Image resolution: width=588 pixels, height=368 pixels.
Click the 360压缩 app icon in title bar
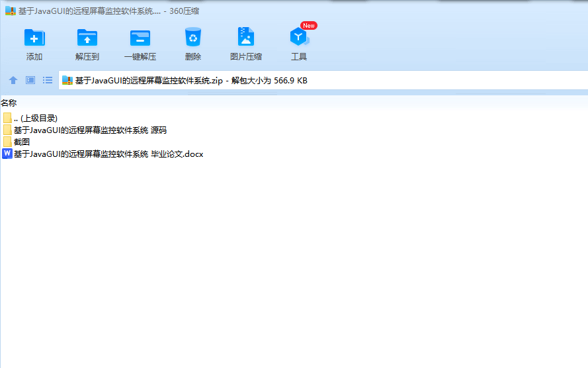pyautogui.click(x=10, y=11)
